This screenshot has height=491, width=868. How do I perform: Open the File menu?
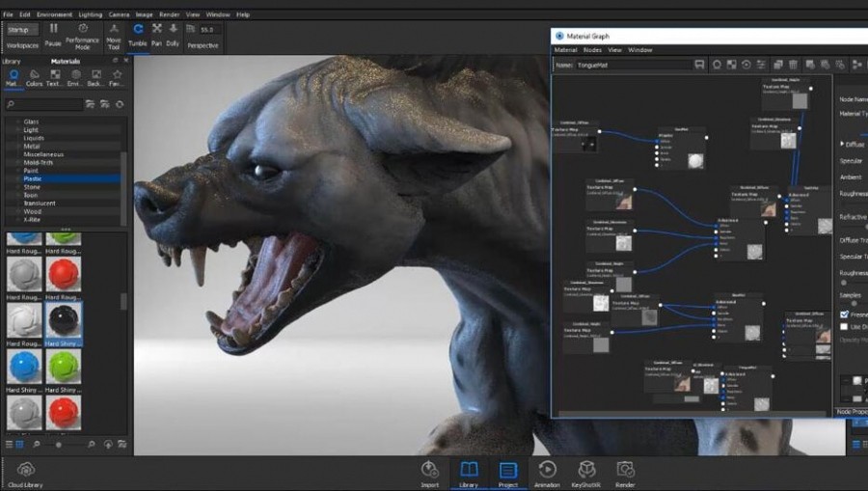(x=9, y=14)
